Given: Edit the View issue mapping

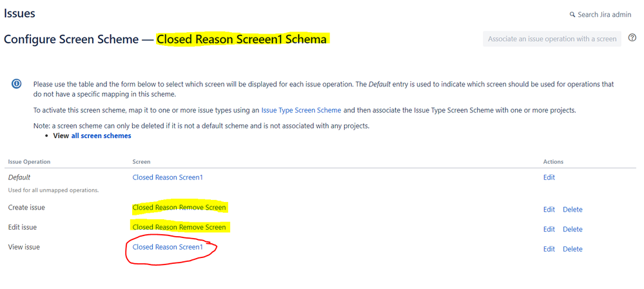Looking at the screenshot, I should pyautogui.click(x=549, y=249).
